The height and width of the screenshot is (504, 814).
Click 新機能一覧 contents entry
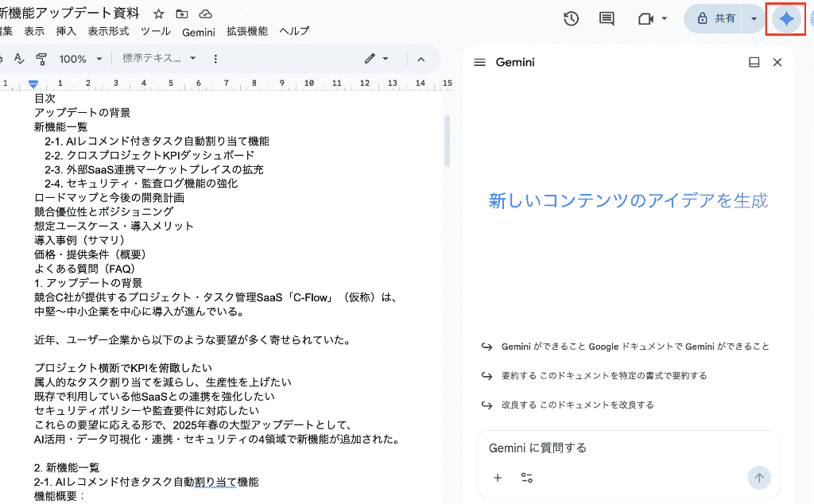[60, 127]
